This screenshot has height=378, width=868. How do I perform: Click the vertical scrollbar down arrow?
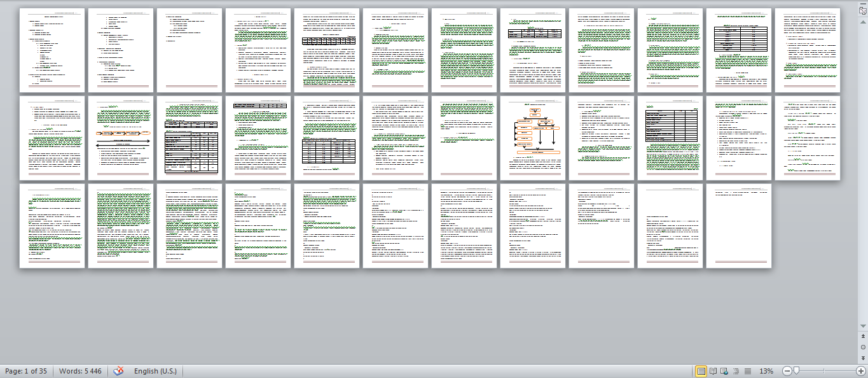pos(863,326)
